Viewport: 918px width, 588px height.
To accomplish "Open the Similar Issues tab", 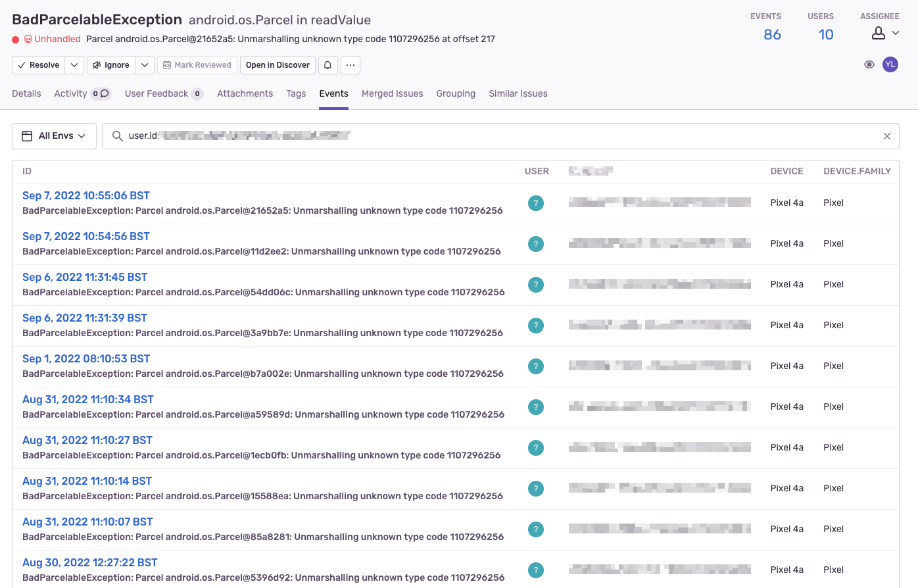I will click(518, 93).
